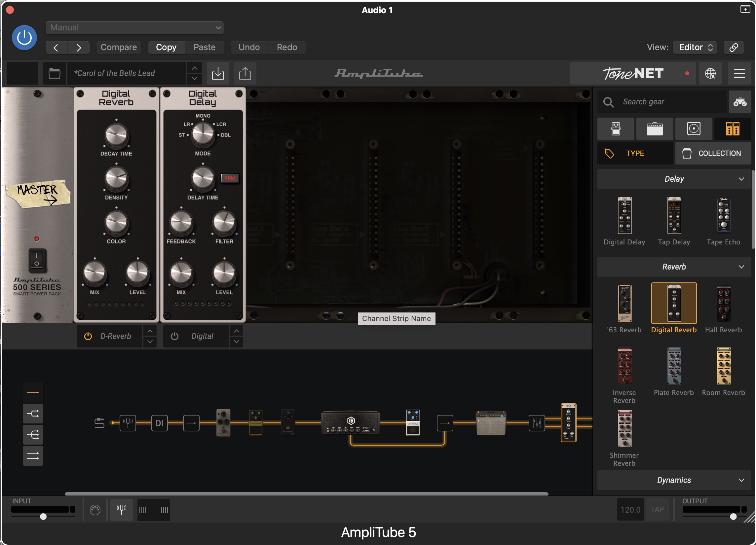The width and height of the screenshot is (756, 545).
Task: Collapse the Reverb category
Action: 674,267
